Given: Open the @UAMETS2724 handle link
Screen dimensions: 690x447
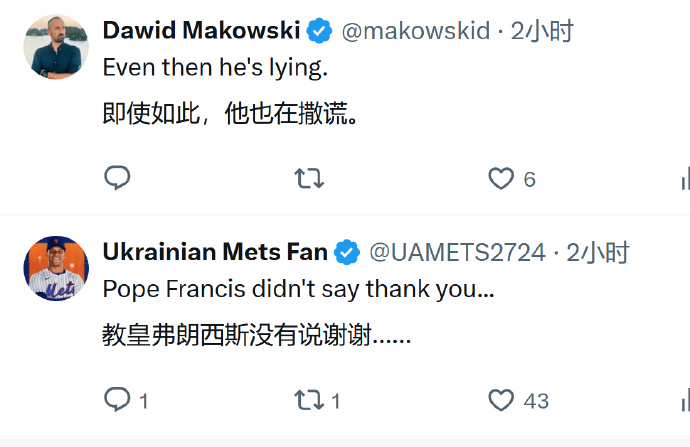Looking at the screenshot, I should [x=457, y=253].
